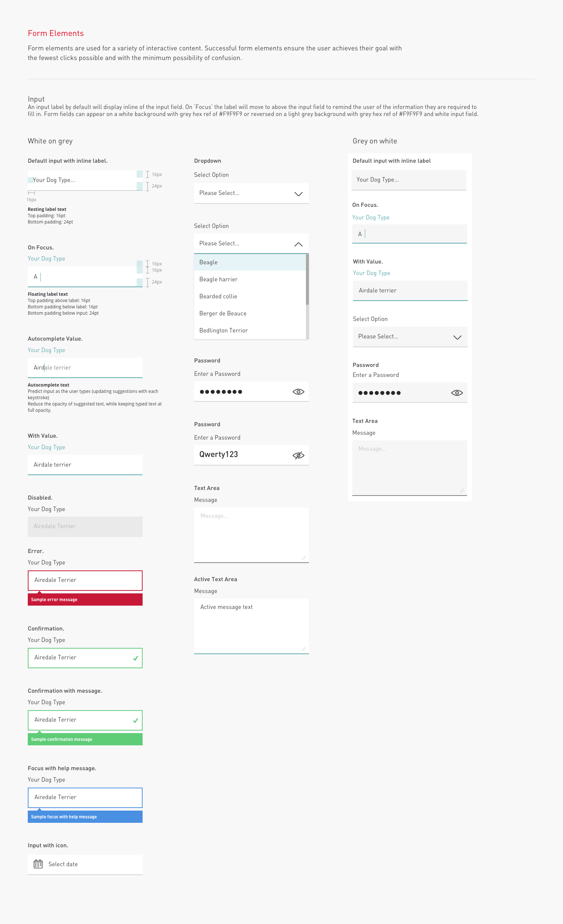
Task: Focus the blue-bordered help message input
Action: (85, 797)
